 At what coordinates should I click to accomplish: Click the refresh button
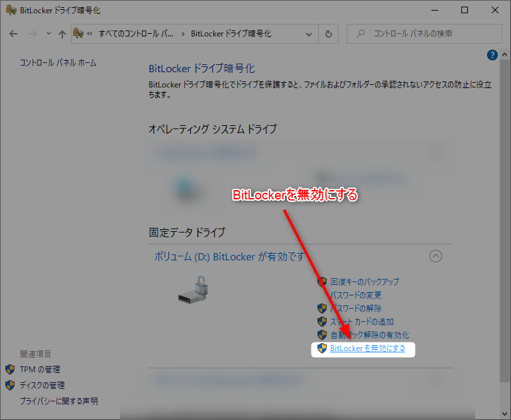[x=329, y=34]
